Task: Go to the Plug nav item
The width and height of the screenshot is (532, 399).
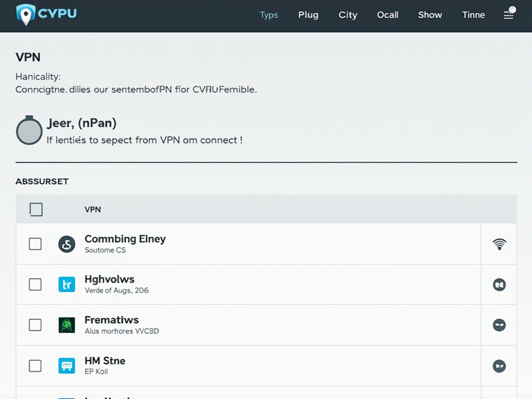Action: 308,15
